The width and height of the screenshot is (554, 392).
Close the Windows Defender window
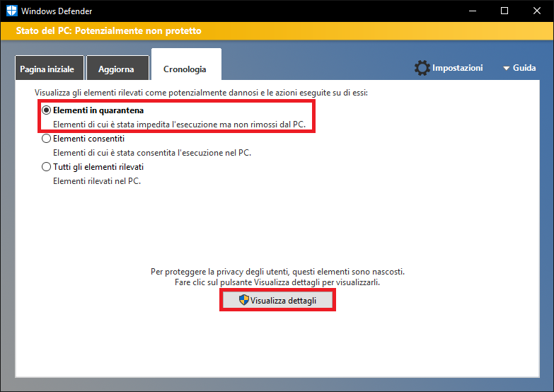(x=537, y=11)
